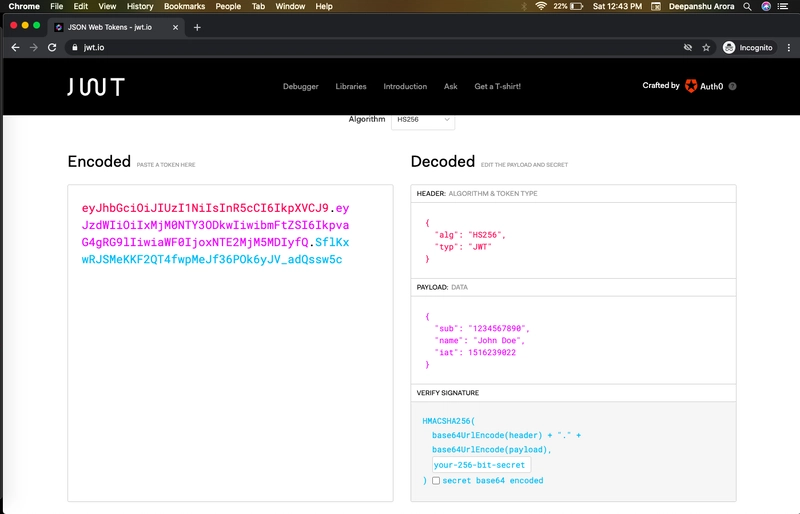
Task: Click the Deepanshu Arora user name
Action: pos(702,6)
